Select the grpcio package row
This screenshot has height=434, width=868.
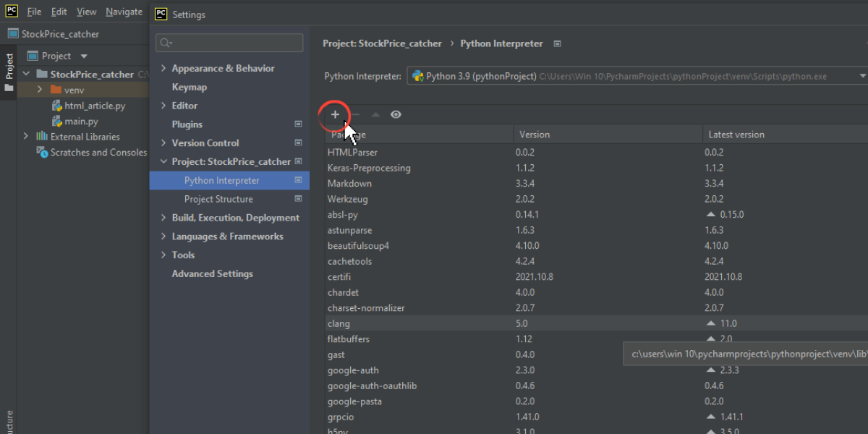click(596, 417)
